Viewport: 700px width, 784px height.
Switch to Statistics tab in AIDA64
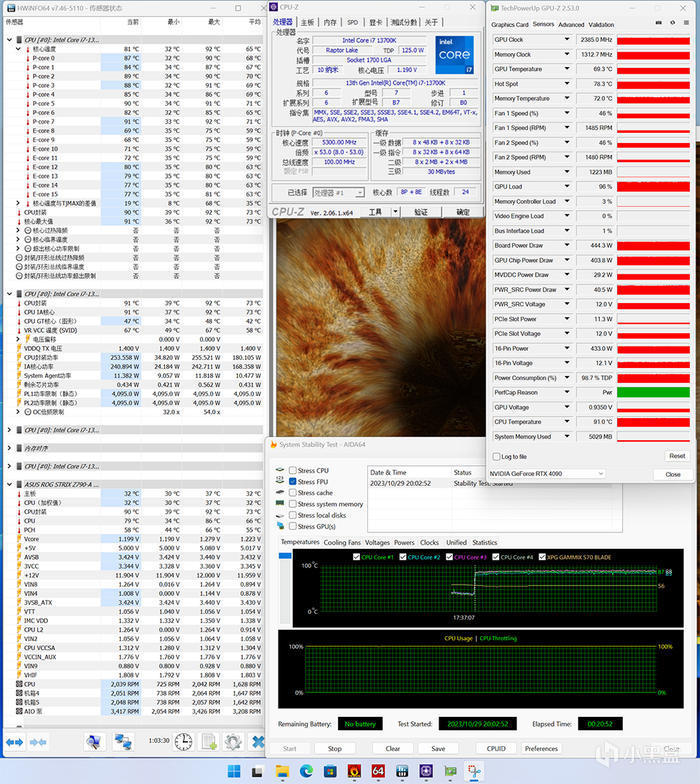tap(484, 542)
